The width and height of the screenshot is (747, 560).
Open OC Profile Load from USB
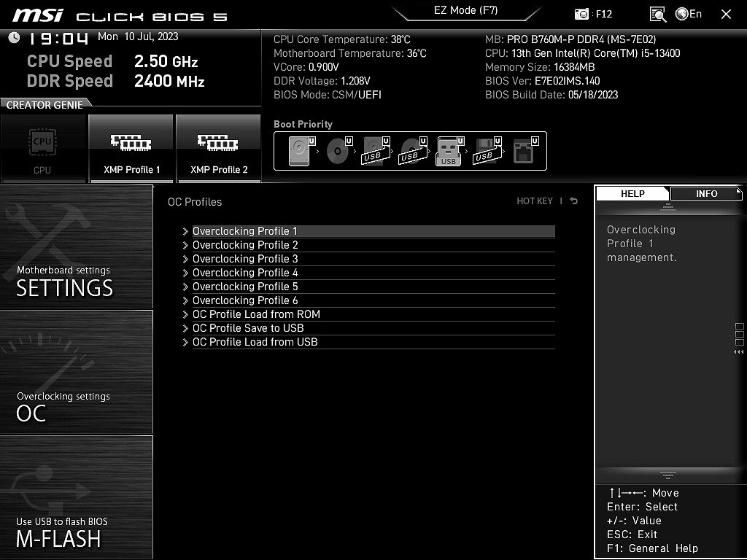click(x=373, y=342)
